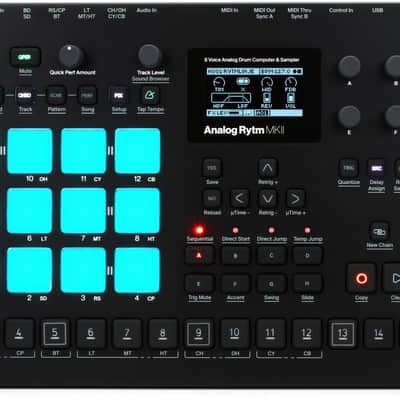Screen dimensions: 400x400
Task: Push the right arrow µTime + key
Action: 295,199
